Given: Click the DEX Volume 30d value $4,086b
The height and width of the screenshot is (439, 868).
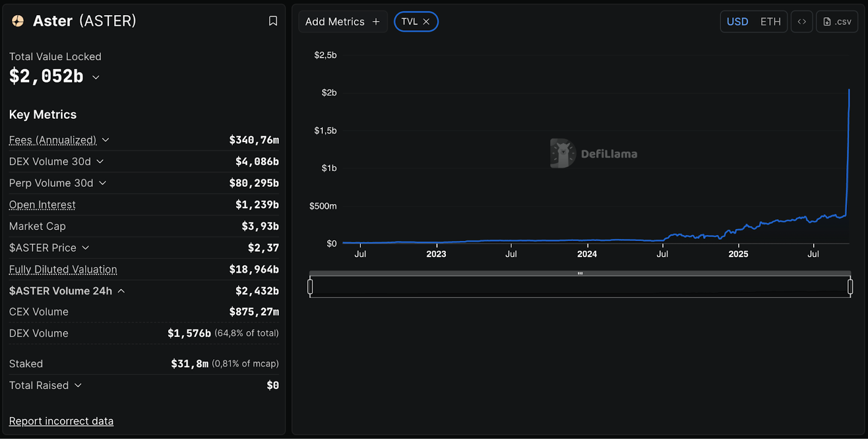Looking at the screenshot, I should [x=257, y=162].
